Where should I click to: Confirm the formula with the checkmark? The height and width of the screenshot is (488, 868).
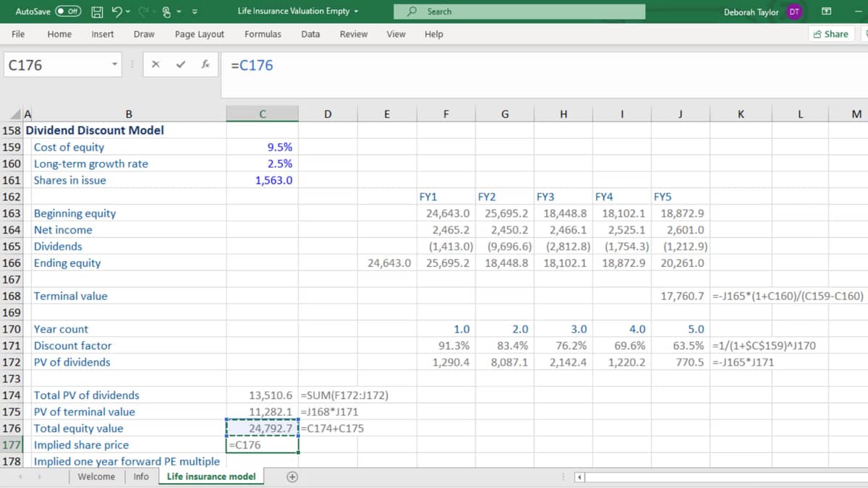click(x=181, y=64)
